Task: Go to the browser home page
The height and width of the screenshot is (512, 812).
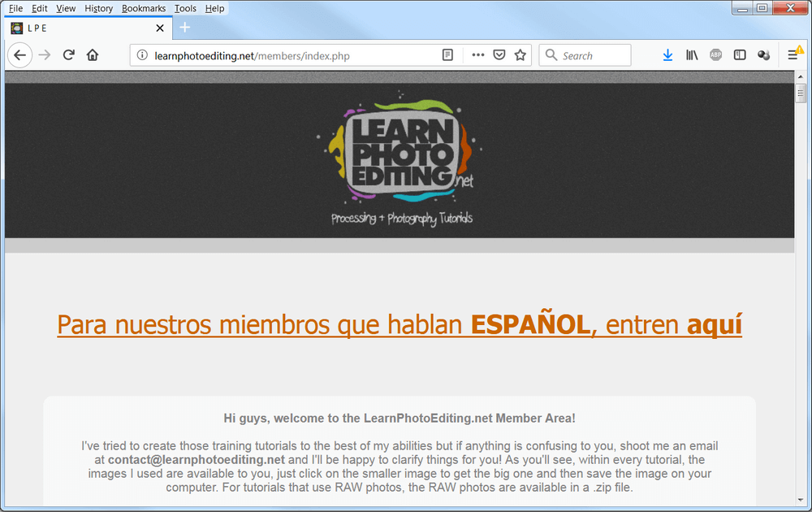Action: click(x=93, y=55)
